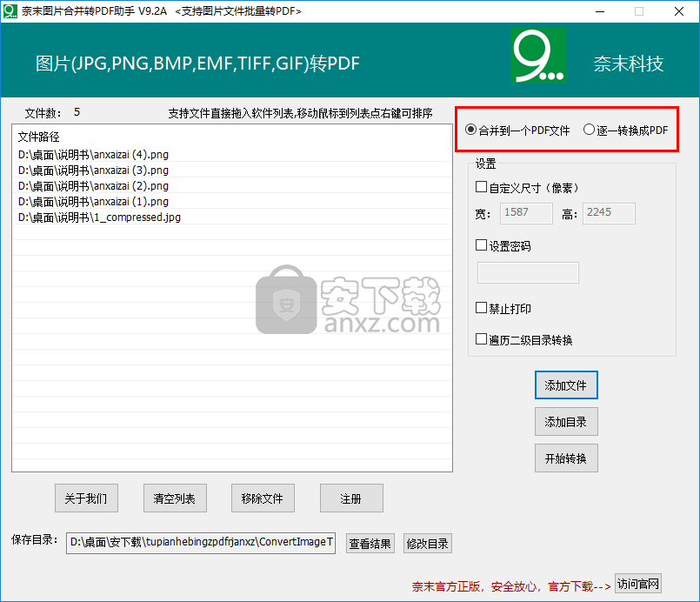Click the 添加文件 button
Viewport: 700px width, 602px height.
566,385
